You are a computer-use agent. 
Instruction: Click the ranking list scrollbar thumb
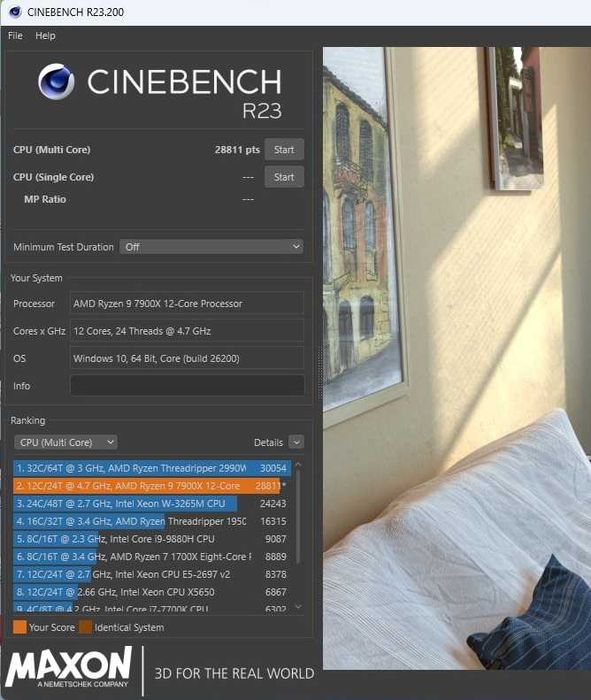point(298,517)
